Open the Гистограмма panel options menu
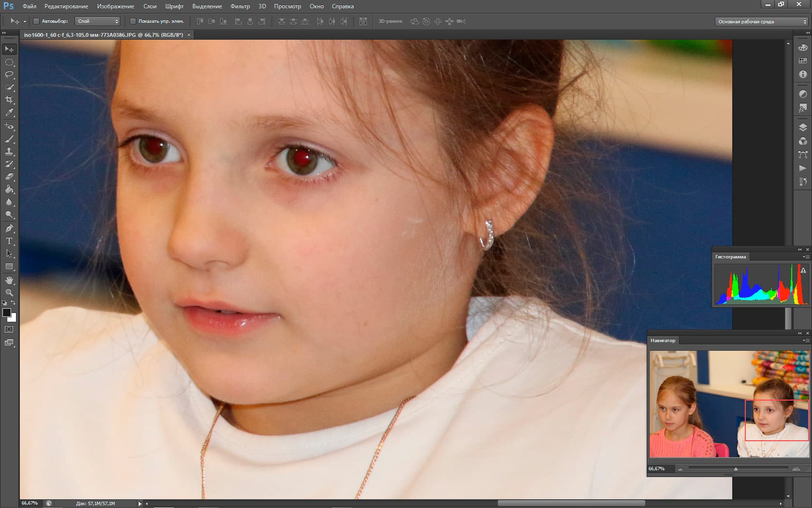Screen dimensions: 812x508 (x=806, y=257)
